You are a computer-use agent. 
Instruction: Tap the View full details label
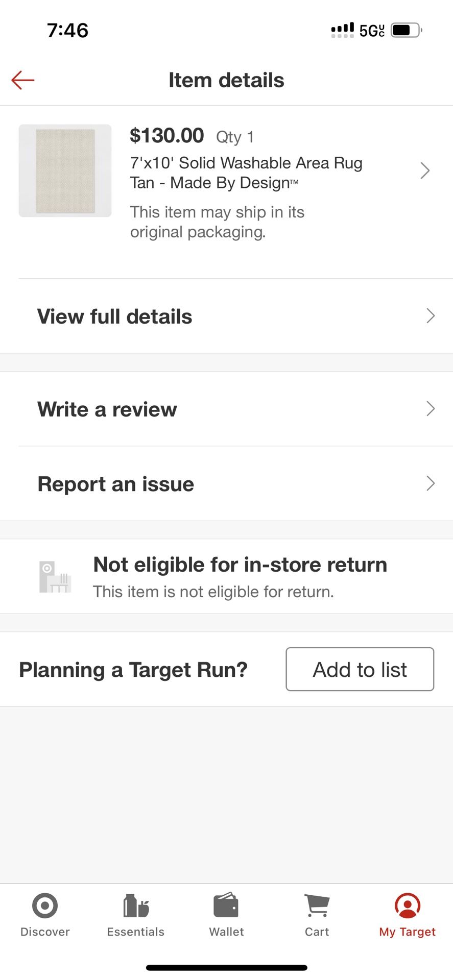(115, 316)
